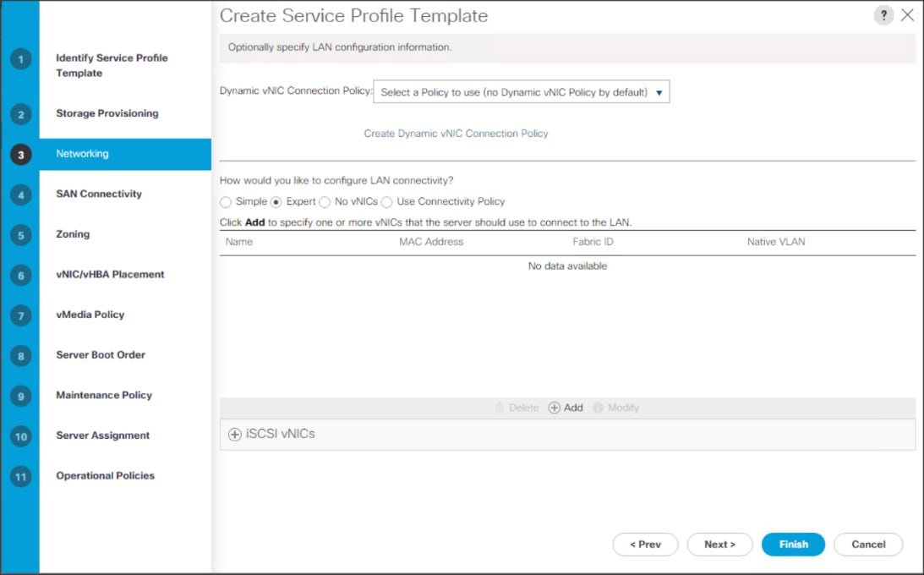
Task: Click the help question mark icon
Action: click(x=883, y=14)
